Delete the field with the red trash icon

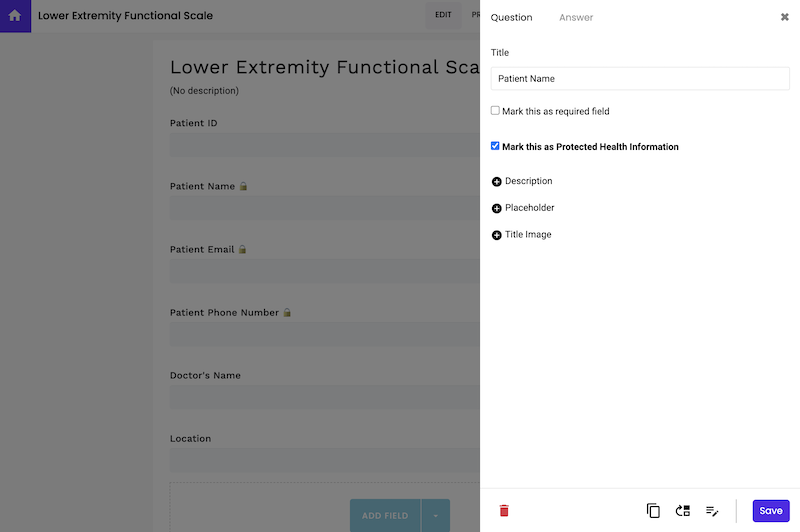point(504,511)
